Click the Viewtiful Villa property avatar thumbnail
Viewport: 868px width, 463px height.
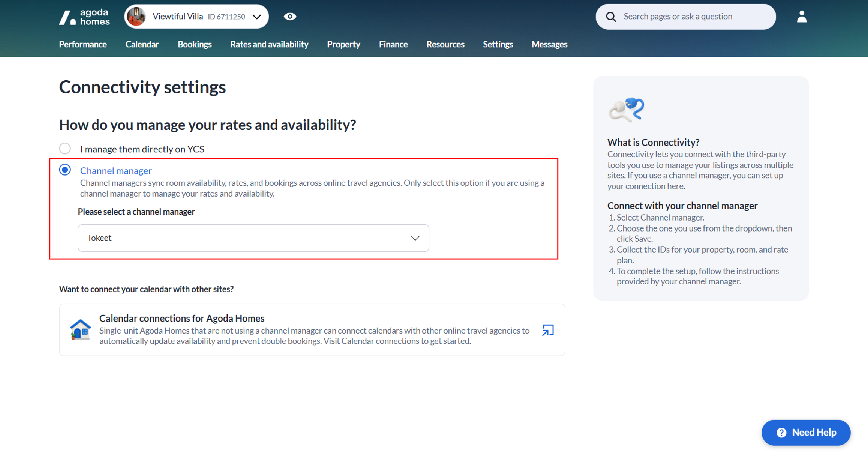[x=136, y=17]
